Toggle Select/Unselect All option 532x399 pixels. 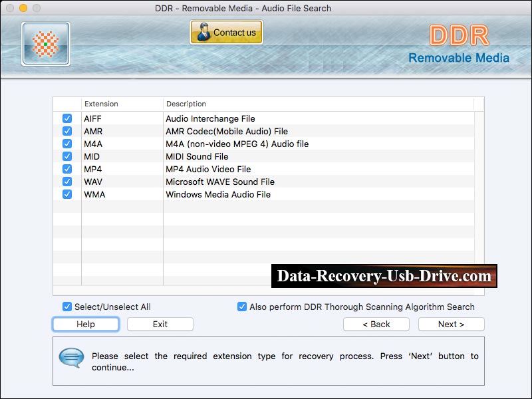point(66,307)
